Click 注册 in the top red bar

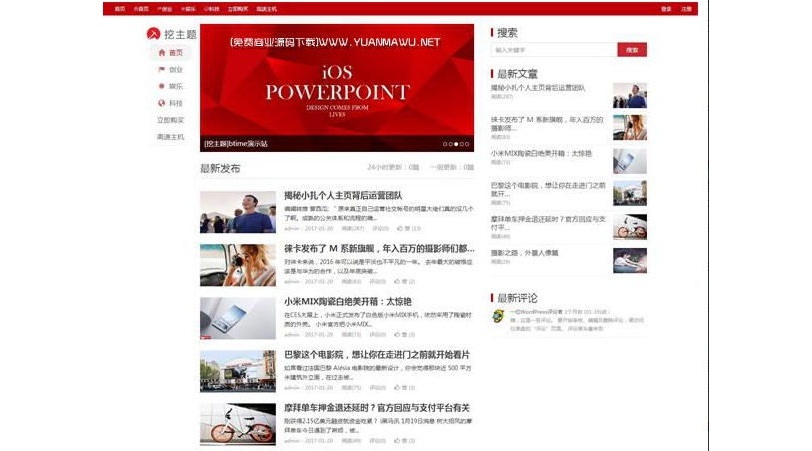click(686, 9)
